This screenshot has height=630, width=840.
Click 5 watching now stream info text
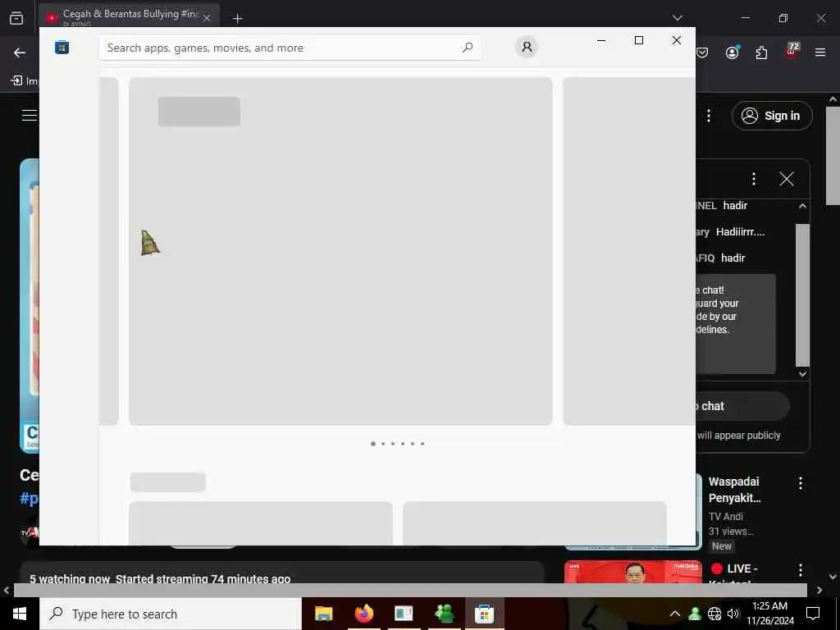click(160, 579)
